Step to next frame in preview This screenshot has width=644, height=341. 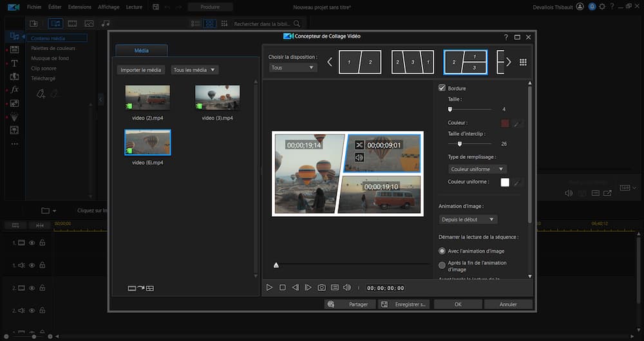(308, 288)
